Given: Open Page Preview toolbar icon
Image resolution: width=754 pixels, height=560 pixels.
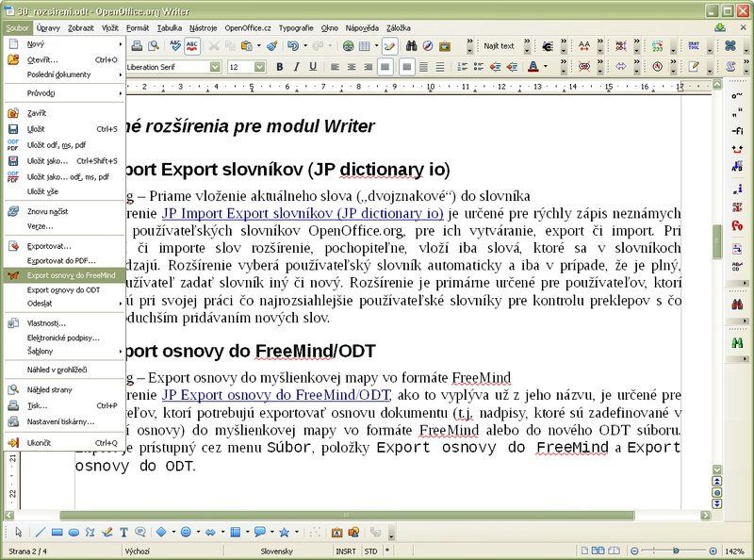Looking at the screenshot, I should pos(154,45).
